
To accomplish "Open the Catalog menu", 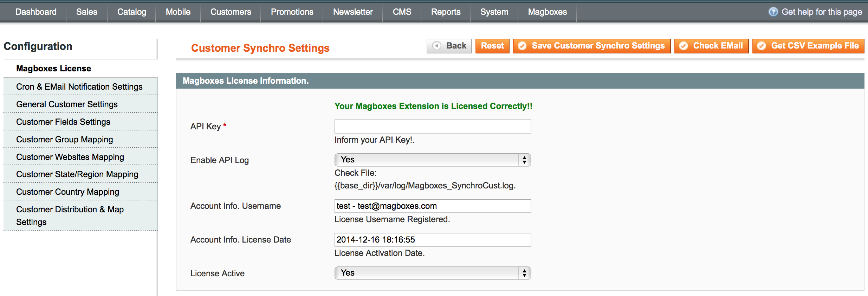I will pyautogui.click(x=131, y=12).
